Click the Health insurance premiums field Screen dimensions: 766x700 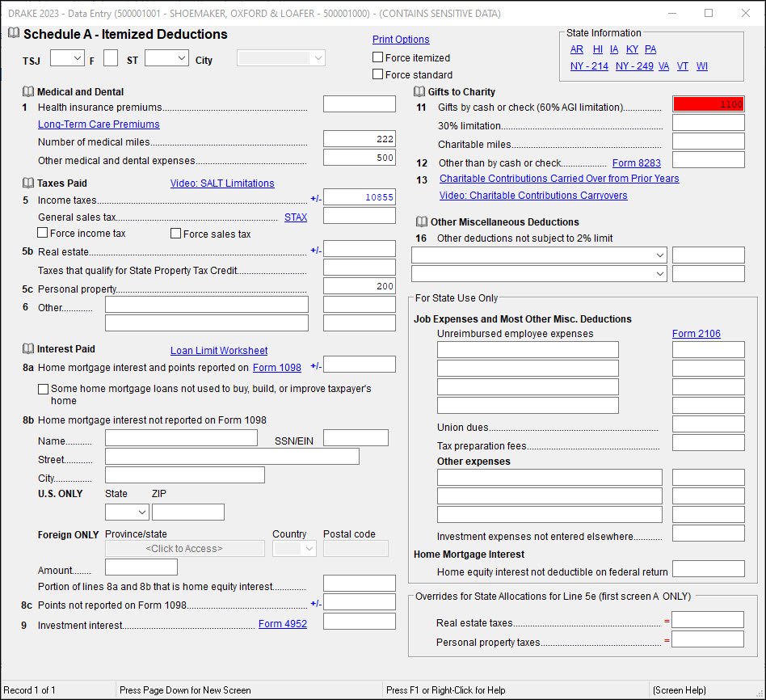coord(360,103)
